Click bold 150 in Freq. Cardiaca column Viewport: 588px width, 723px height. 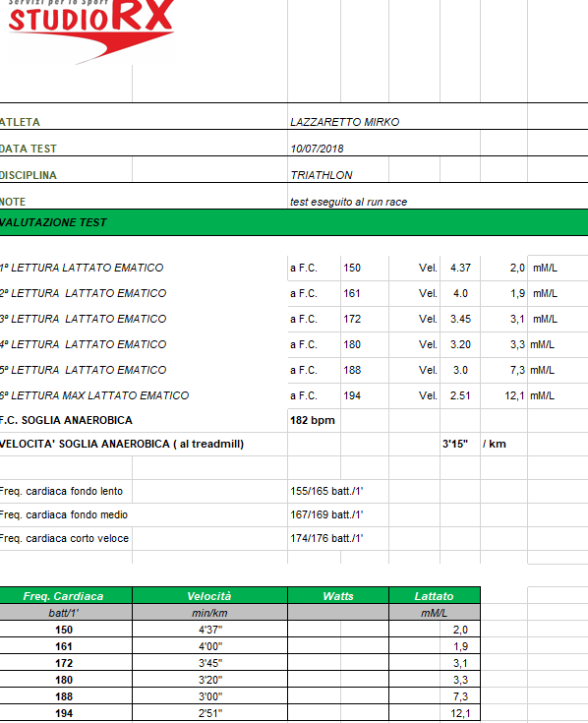coord(64,630)
